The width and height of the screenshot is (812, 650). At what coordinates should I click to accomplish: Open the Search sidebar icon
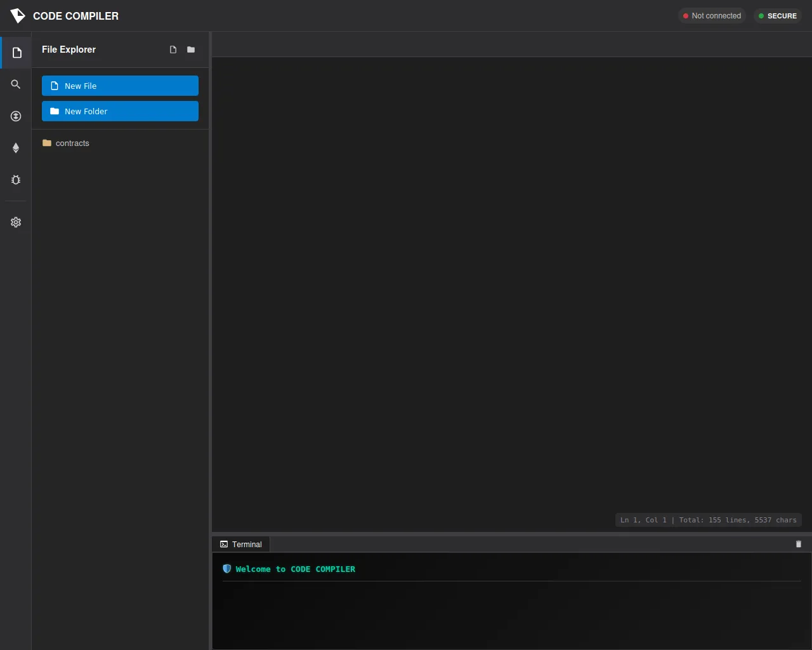point(16,84)
